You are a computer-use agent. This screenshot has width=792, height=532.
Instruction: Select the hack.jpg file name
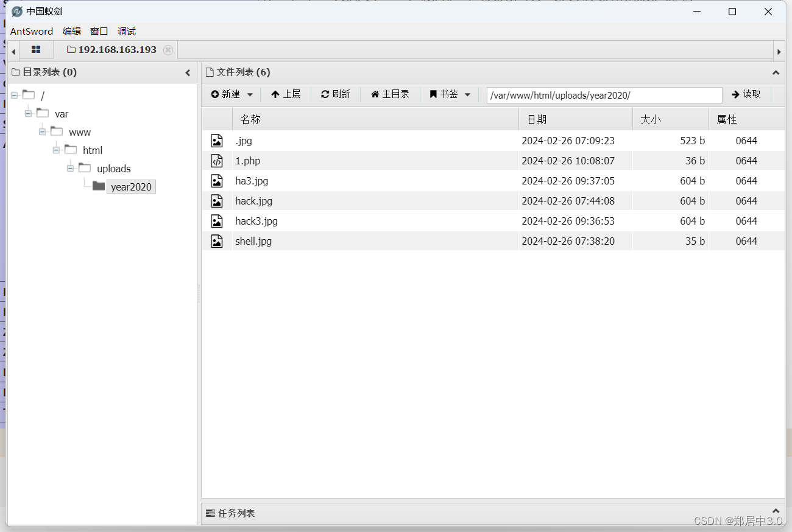[254, 201]
